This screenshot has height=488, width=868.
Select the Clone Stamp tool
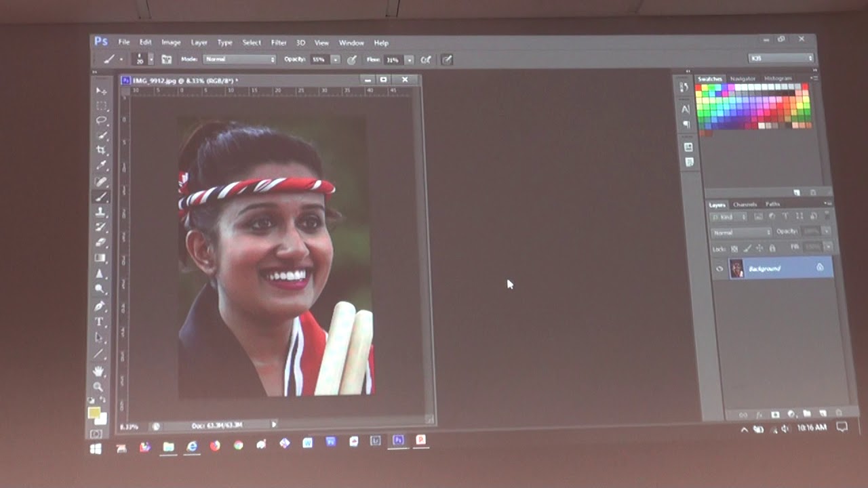(x=101, y=212)
